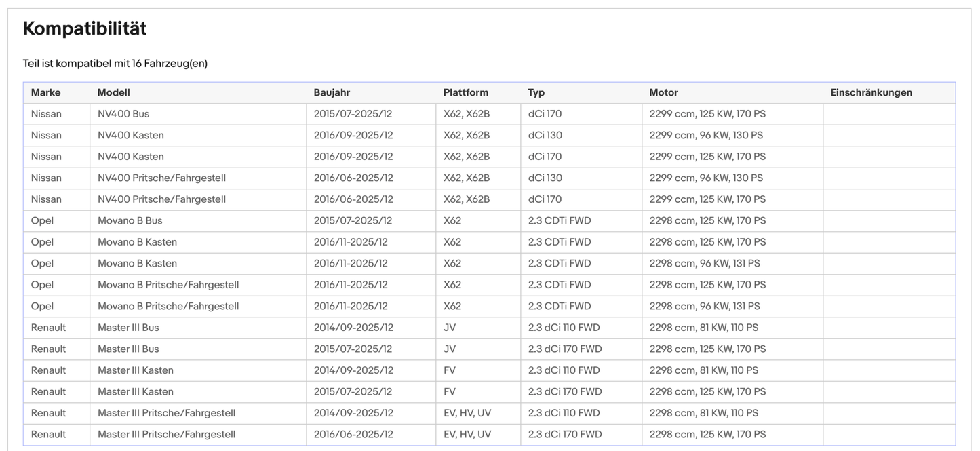Click 'dCi 130' in the NV400 Kasten row
Image resolution: width=980 pixels, height=451 pixels.
tap(545, 136)
